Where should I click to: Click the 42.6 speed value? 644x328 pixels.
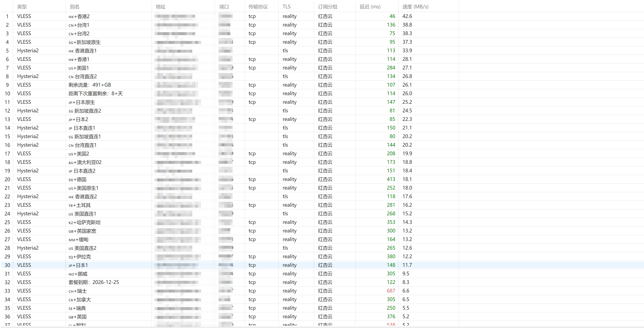point(407,16)
